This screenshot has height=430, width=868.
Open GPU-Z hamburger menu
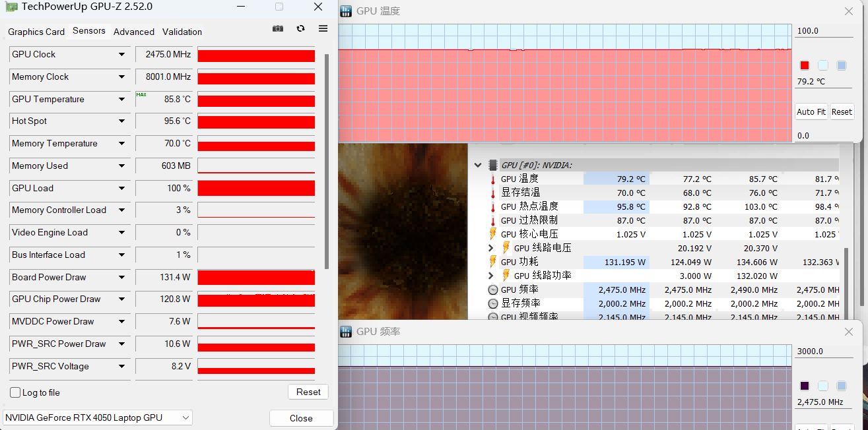(323, 28)
